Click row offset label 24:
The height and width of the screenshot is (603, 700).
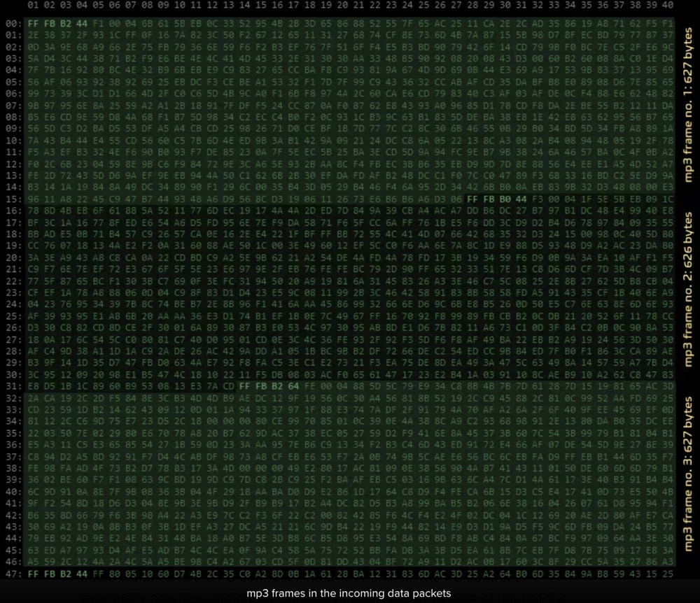(12, 304)
